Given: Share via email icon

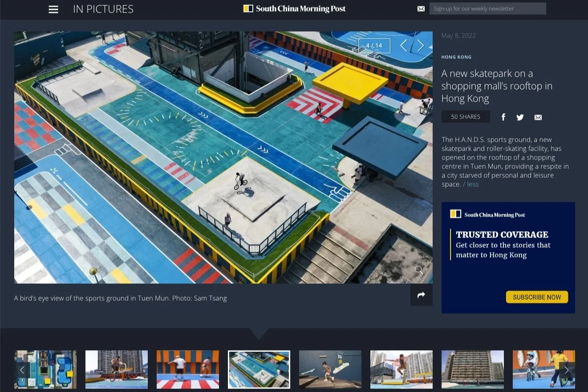Looking at the screenshot, I should [x=538, y=117].
